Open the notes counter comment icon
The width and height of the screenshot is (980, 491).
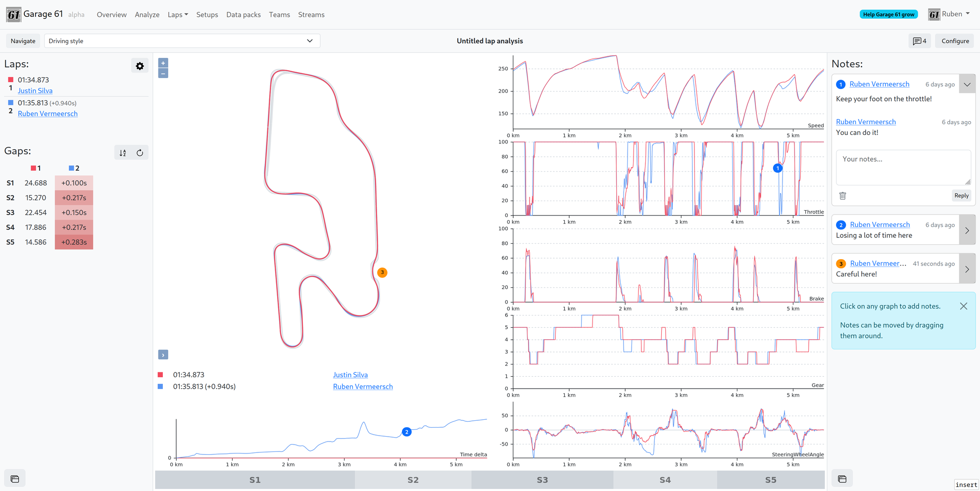click(x=919, y=41)
